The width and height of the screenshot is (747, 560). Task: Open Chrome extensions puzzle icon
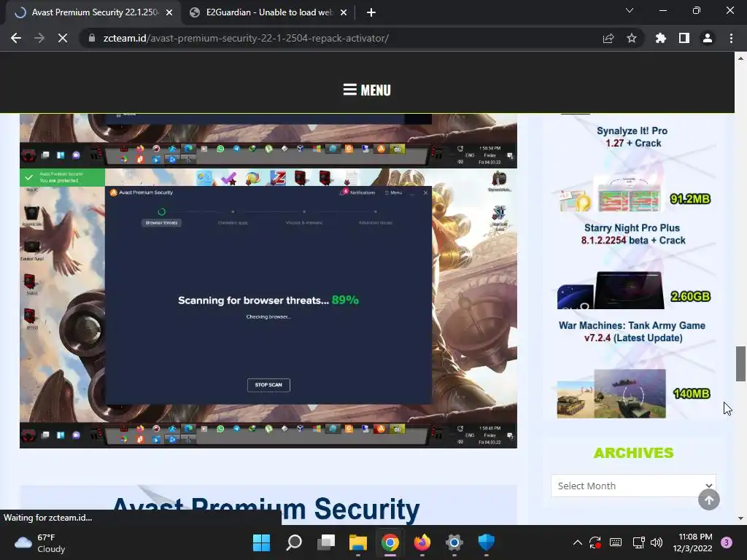point(660,38)
